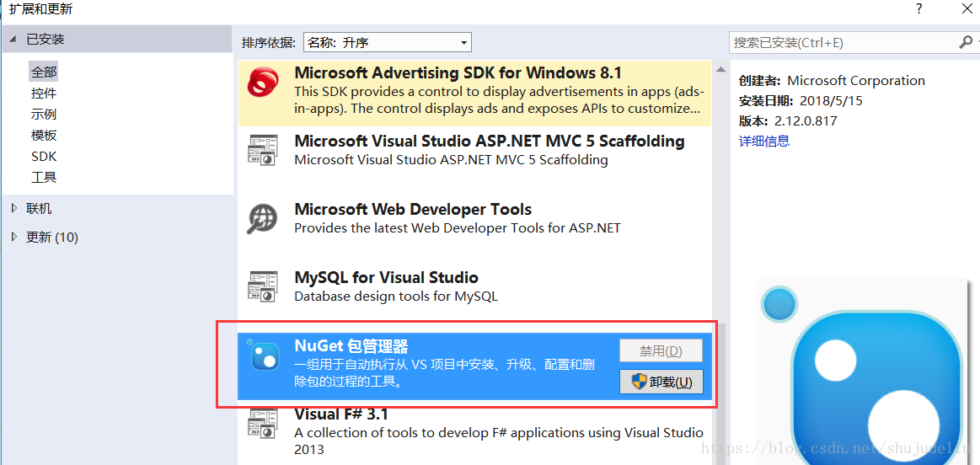Select the 控件 category
This screenshot has height=465, width=980.
[x=44, y=94]
